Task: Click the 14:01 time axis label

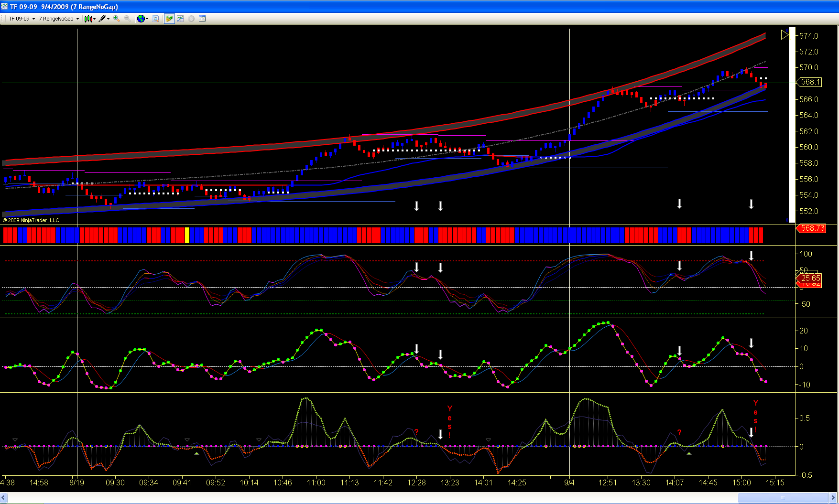Action: click(483, 483)
